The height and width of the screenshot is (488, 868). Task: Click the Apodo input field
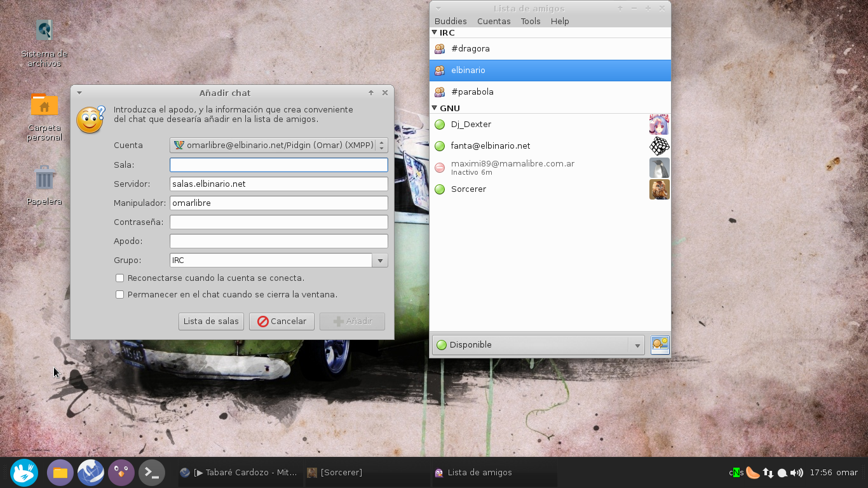279,241
